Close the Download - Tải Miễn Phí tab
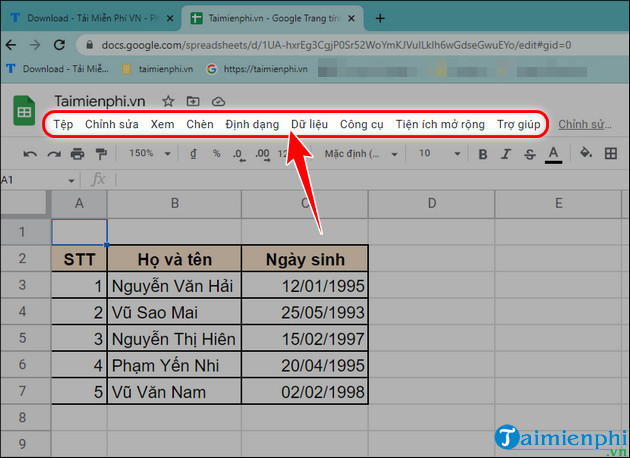The image size is (630, 458). pos(170,18)
